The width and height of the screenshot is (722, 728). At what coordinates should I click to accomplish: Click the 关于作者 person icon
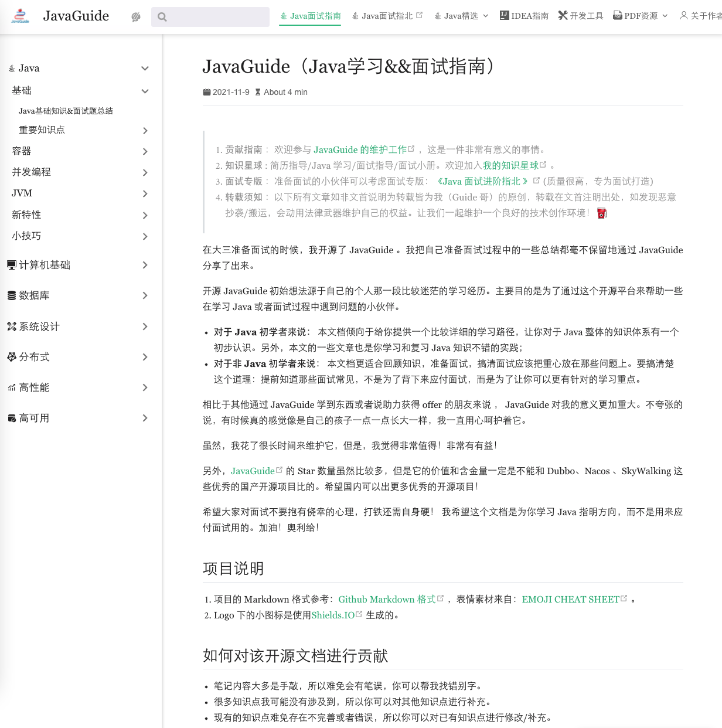684,16
